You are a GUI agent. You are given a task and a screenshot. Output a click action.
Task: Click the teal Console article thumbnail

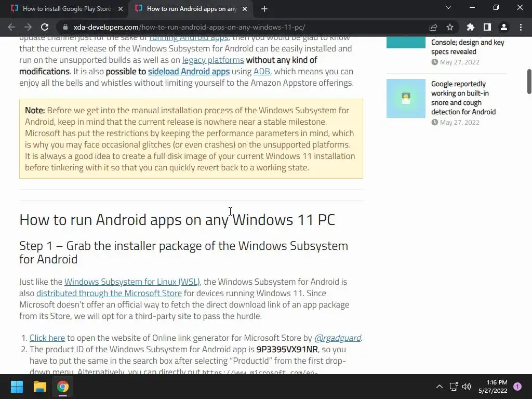pyautogui.click(x=406, y=43)
